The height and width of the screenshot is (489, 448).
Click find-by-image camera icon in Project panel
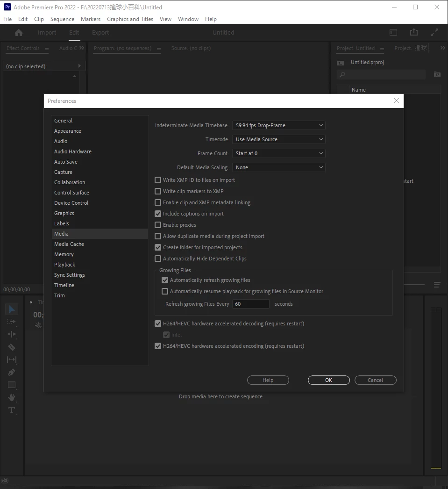pos(437,74)
